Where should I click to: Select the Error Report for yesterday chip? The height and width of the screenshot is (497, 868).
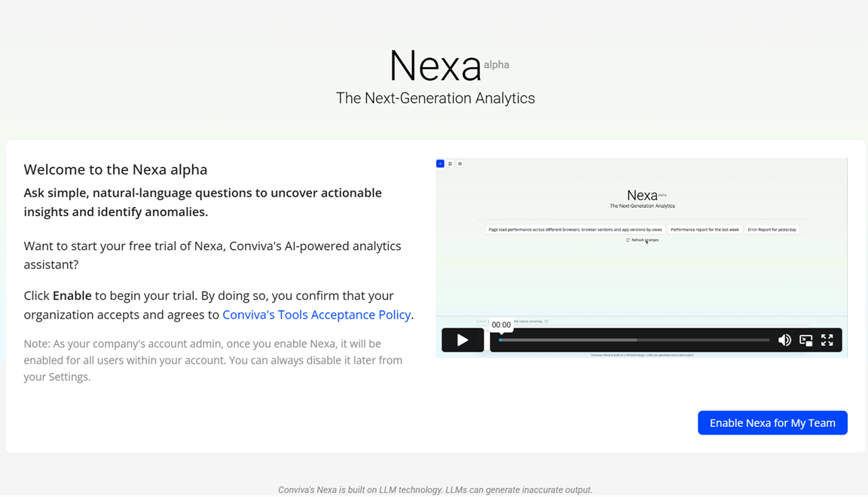pos(772,230)
